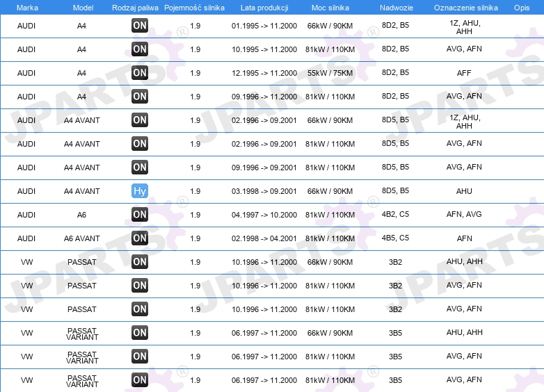Click 1Z, AHU, AHH code in A4 AVANT row
Image resolution: width=544 pixels, height=392 pixels.
pos(465,122)
